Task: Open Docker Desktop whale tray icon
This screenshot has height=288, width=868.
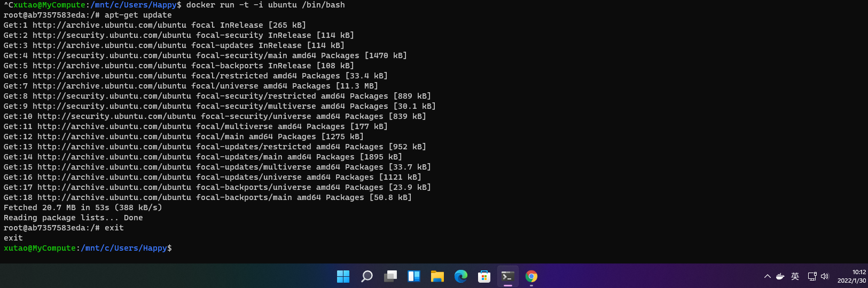Action: tap(780, 276)
